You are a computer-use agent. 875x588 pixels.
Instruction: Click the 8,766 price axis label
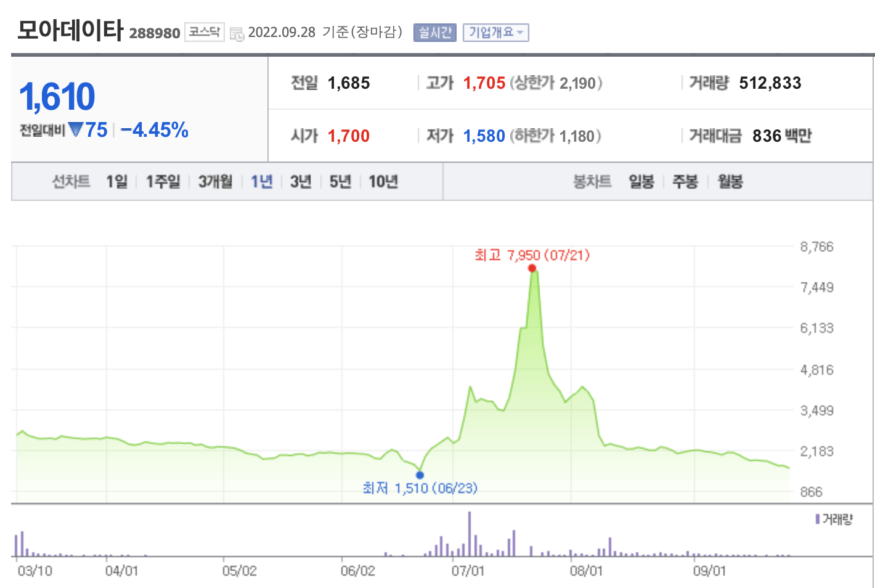point(816,247)
